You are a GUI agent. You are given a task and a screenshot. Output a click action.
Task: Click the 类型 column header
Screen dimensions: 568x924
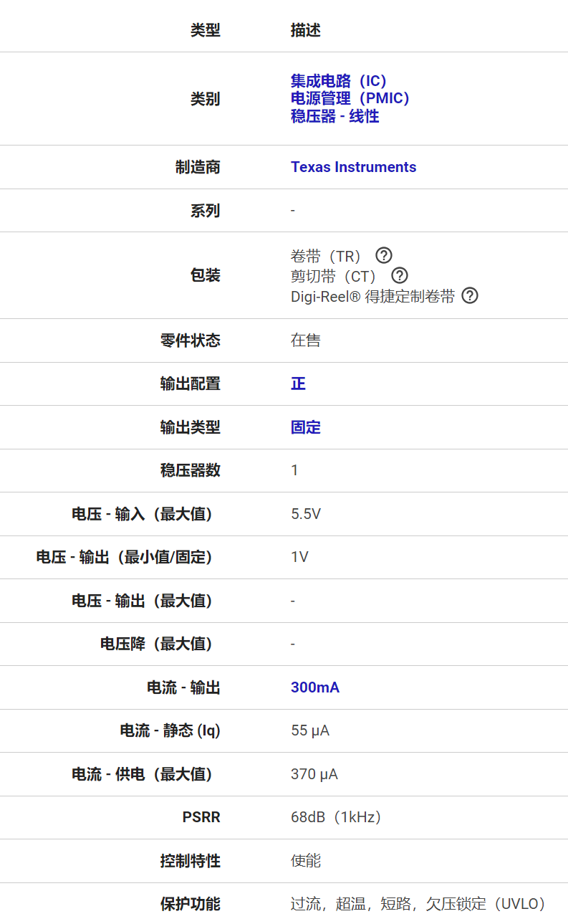205,30
